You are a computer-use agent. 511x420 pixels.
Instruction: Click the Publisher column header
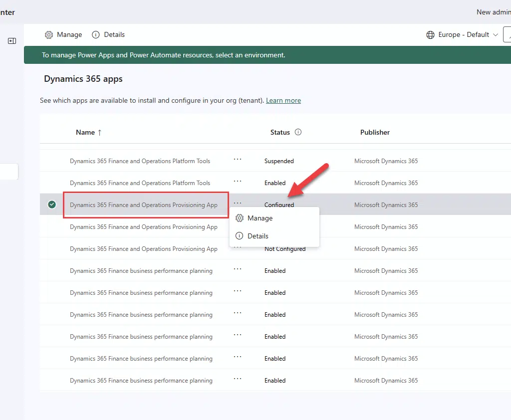(375, 132)
